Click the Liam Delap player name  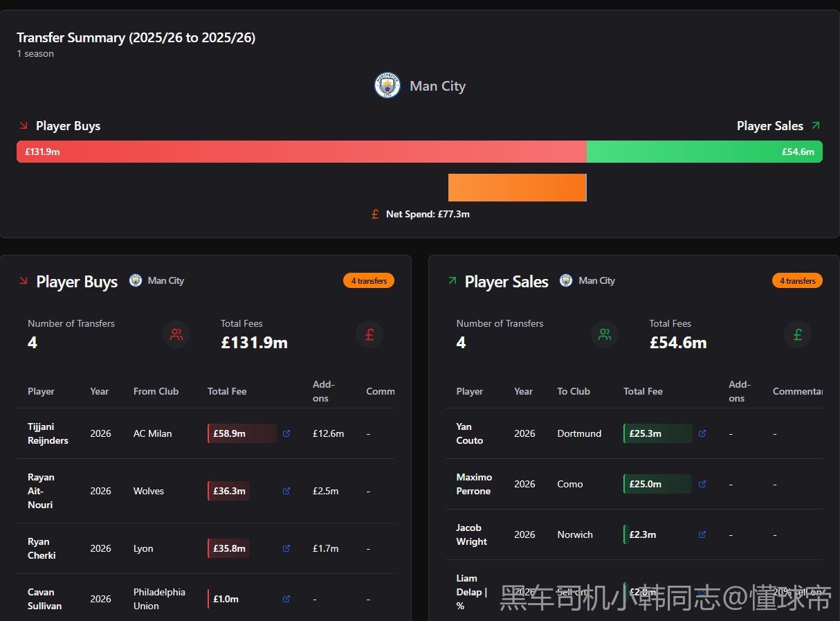pyautogui.click(x=472, y=592)
